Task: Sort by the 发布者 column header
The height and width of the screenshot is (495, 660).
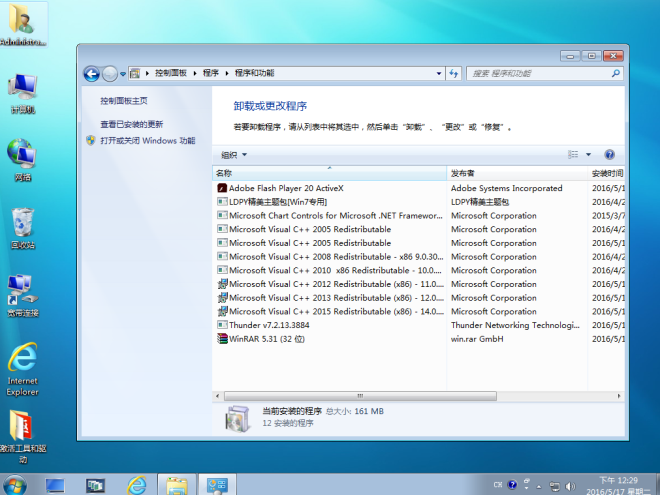Action: 517,173
